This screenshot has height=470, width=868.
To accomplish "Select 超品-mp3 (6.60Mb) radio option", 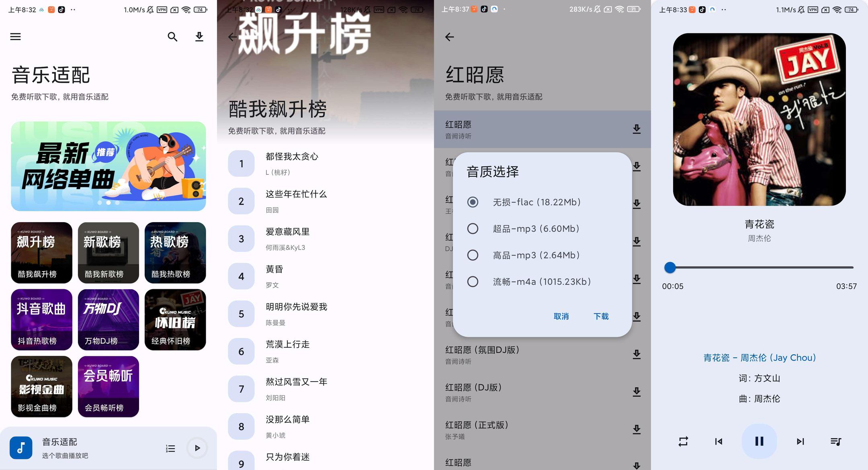I will 473,229.
